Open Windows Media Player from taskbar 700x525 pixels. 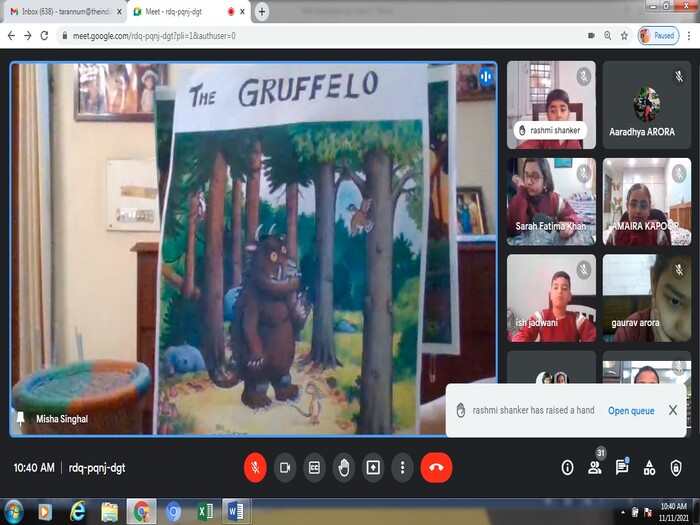point(45,512)
